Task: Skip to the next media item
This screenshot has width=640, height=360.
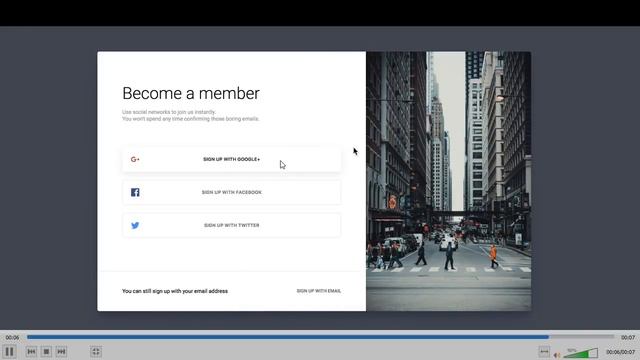Action: (x=61, y=351)
